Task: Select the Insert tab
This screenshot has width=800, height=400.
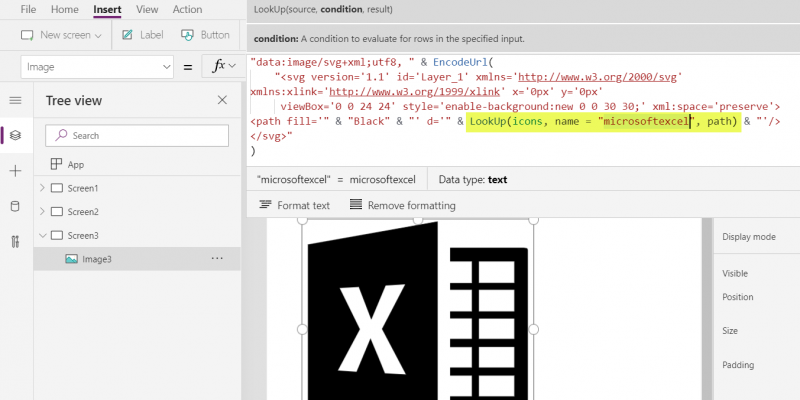Action: click(107, 9)
